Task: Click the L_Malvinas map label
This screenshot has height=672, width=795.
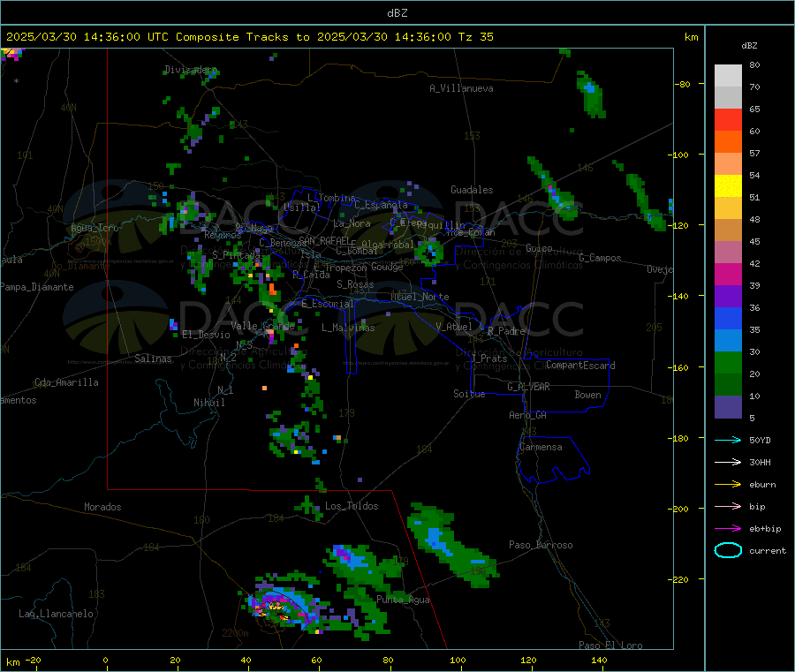Action: click(348, 328)
